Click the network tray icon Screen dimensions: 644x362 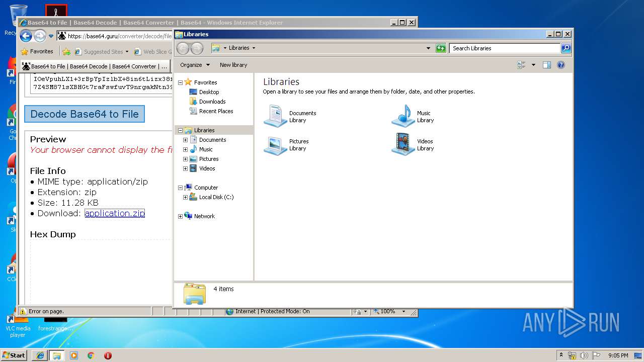tap(572, 355)
